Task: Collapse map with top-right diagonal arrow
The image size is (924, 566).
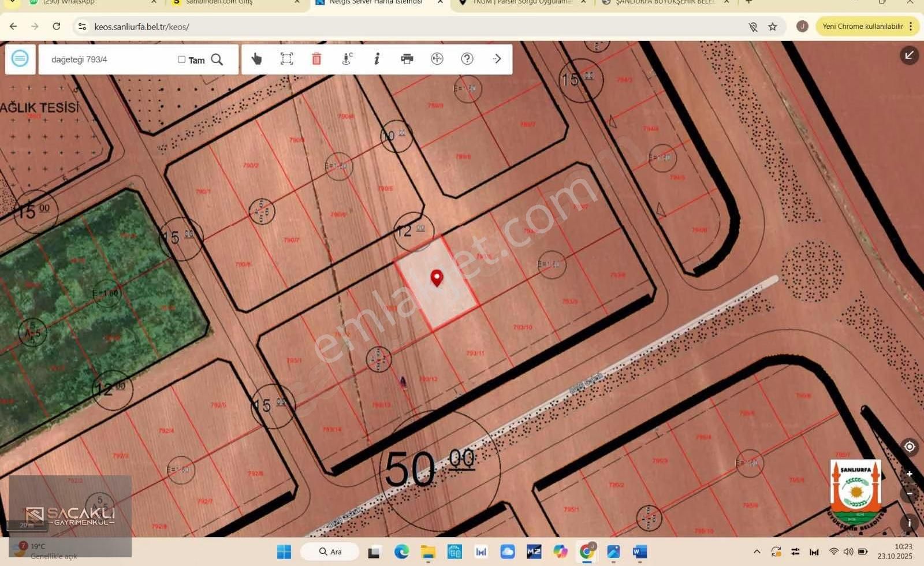Action: click(x=909, y=55)
